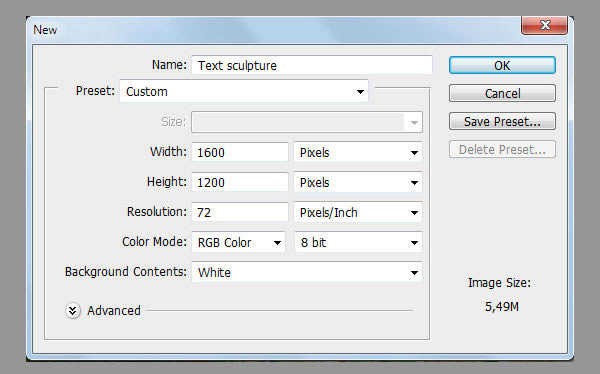The height and width of the screenshot is (374, 600).
Task: Open the Background Contents White dropdown
Action: tap(307, 272)
